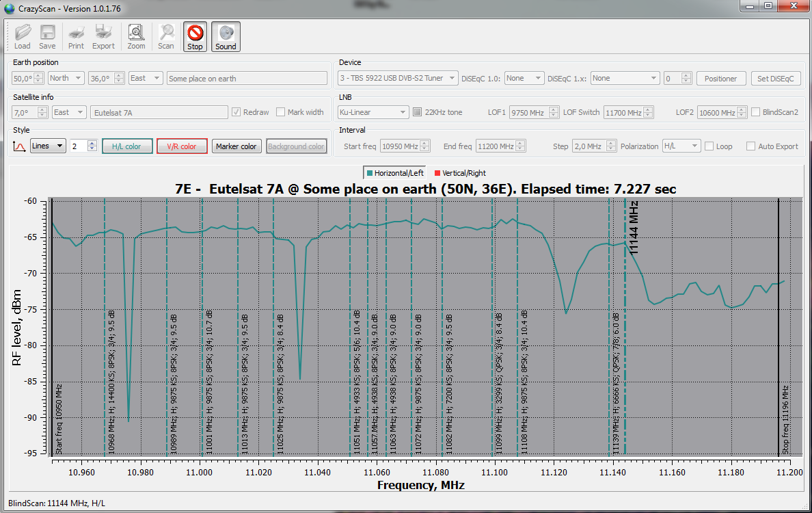This screenshot has height=513, width=812.
Task: Click the Save toolbar icon
Action: [47, 37]
